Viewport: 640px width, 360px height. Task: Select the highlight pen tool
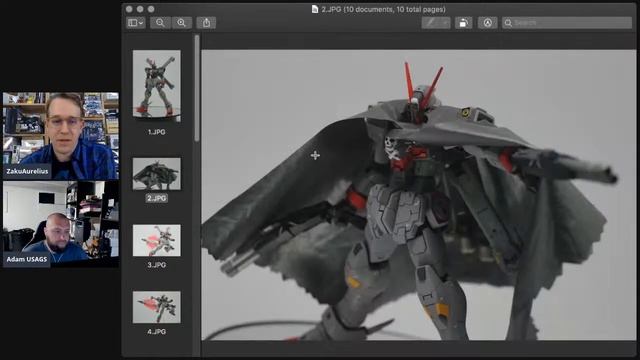tap(430, 23)
